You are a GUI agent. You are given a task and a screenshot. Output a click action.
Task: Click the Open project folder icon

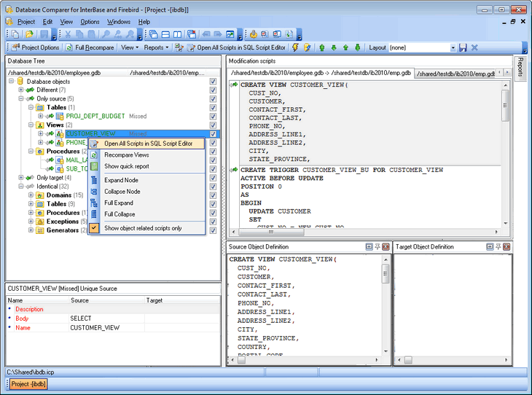(29, 34)
